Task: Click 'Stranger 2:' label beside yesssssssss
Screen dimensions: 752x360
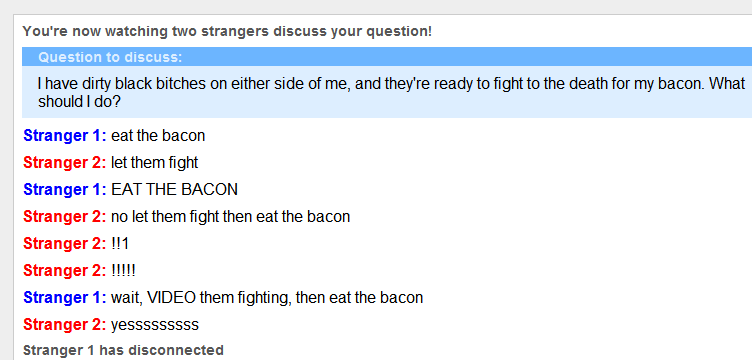Action: 64,325
